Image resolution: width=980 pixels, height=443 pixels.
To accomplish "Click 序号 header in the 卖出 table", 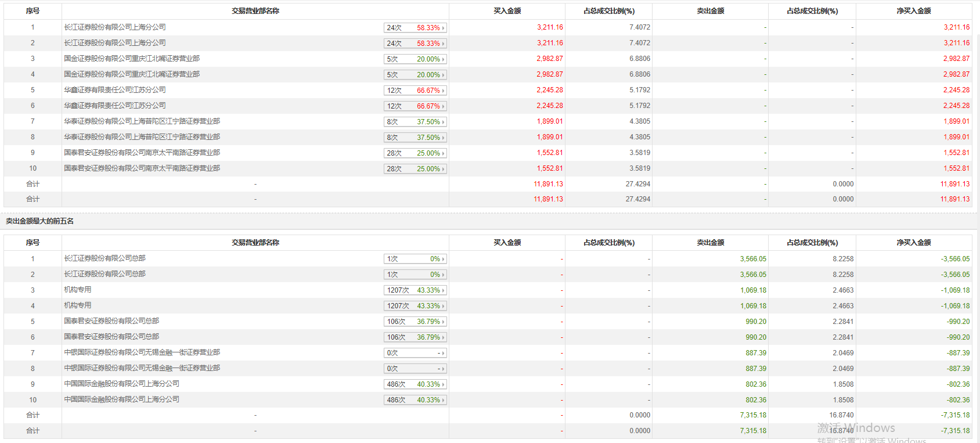I will click(x=33, y=243).
